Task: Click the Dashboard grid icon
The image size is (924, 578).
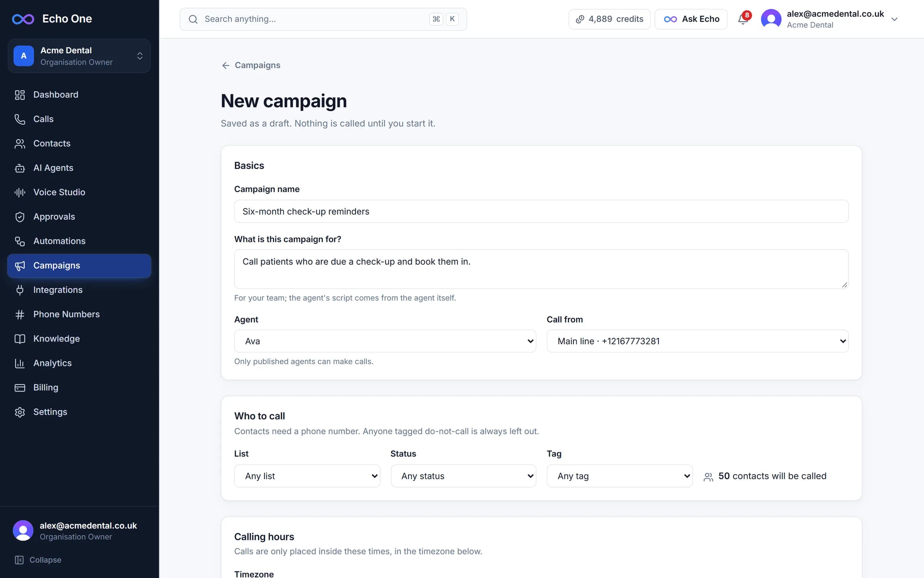Action: tap(20, 95)
